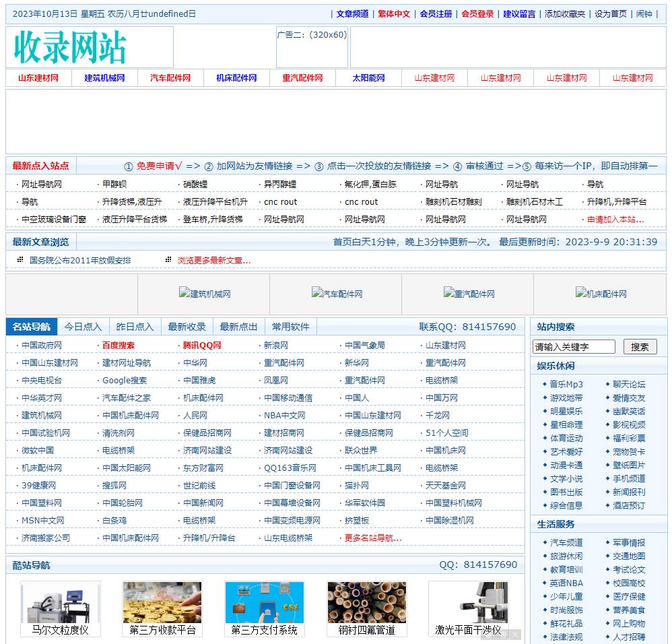Open the 百度搜索 link
672x644 pixels.
[x=119, y=345]
